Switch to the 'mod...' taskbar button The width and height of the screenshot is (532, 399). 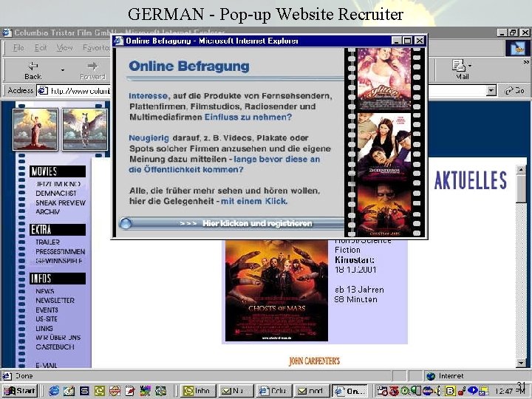point(311,391)
